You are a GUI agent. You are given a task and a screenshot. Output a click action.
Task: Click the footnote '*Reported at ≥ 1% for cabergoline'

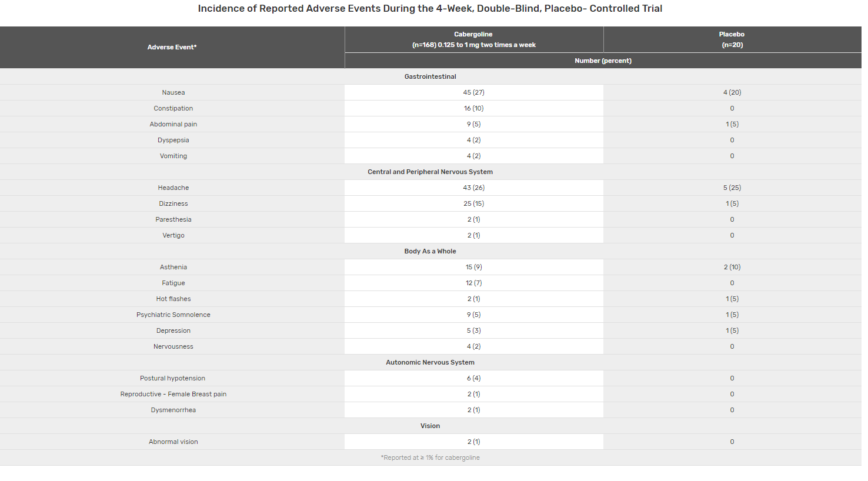coord(430,457)
